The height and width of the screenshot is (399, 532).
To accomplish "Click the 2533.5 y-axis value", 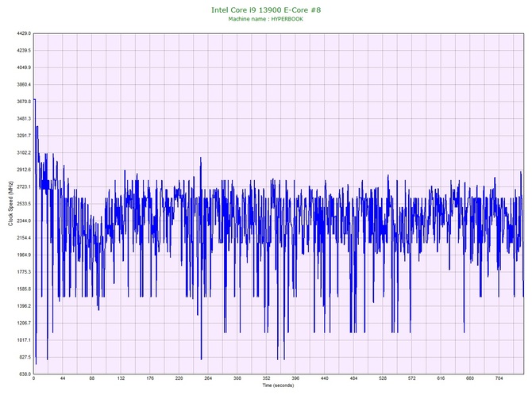I will (24, 204).
